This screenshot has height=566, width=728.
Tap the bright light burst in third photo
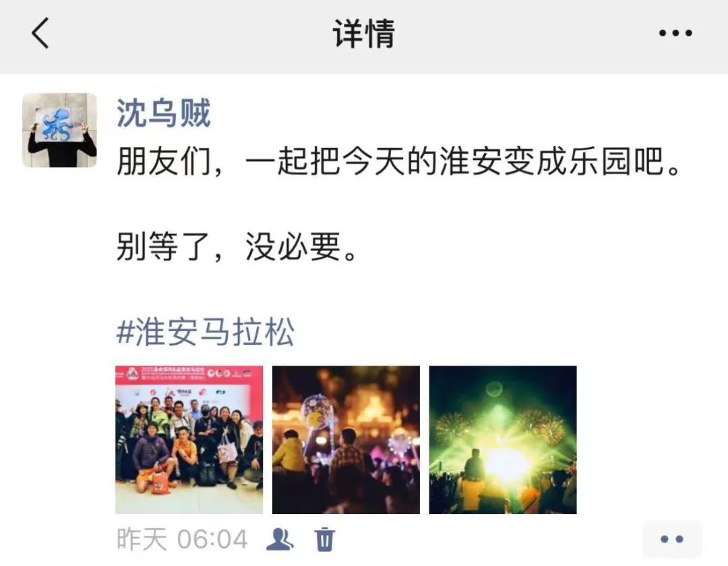[x=507, y=465]
